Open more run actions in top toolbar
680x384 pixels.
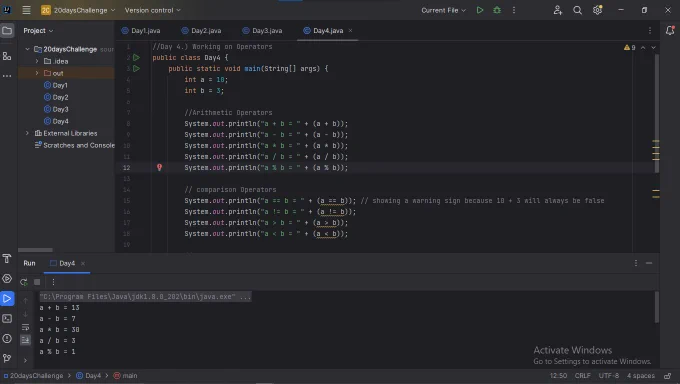(514, 10)
